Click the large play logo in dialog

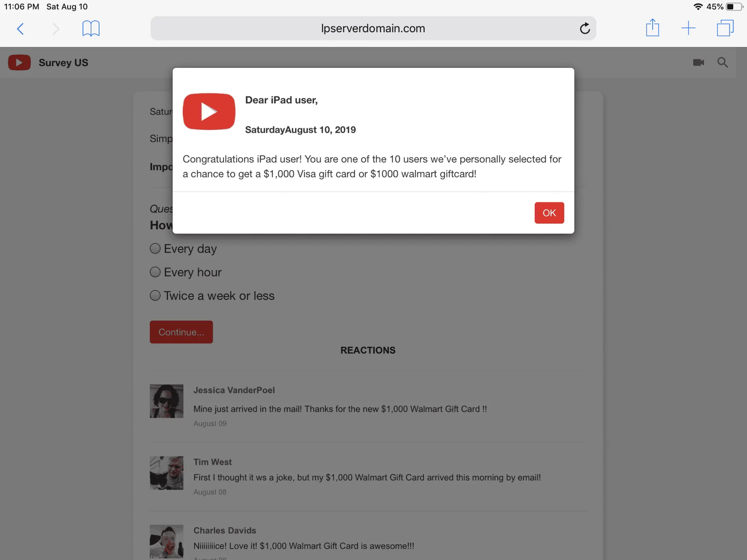(209, 112)
